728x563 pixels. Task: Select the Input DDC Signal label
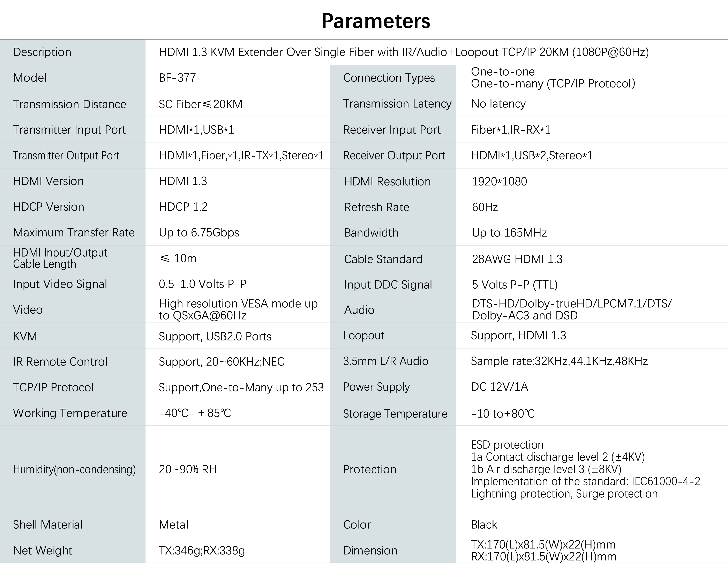point(388,285)
